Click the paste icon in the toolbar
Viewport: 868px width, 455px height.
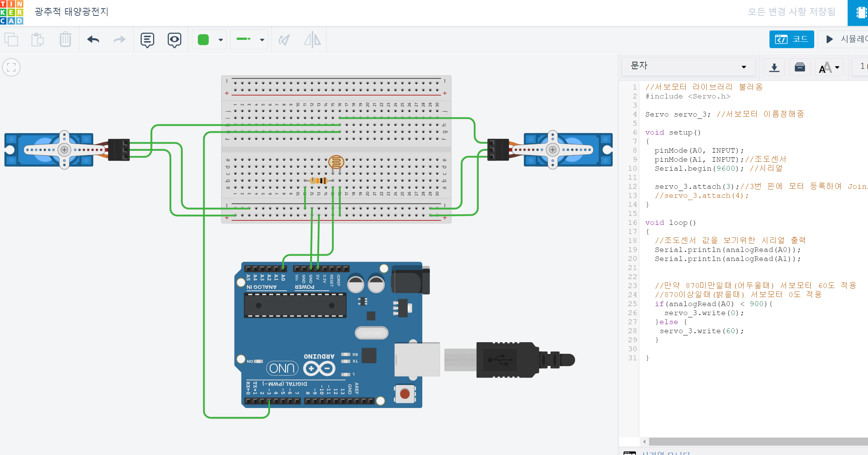click(38, 39)
